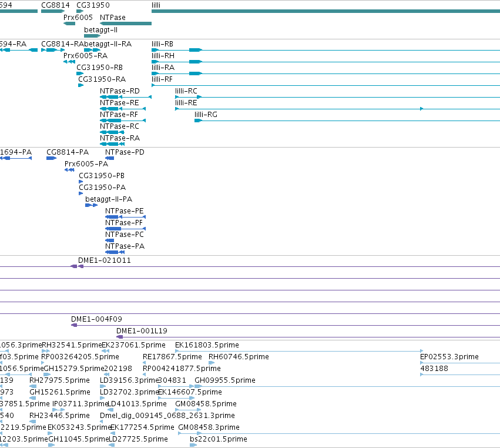The height and width of the screenshot is (448, 500).
Task: Select the Prx6005-PA protein label
Action: (x=86, y=164)
